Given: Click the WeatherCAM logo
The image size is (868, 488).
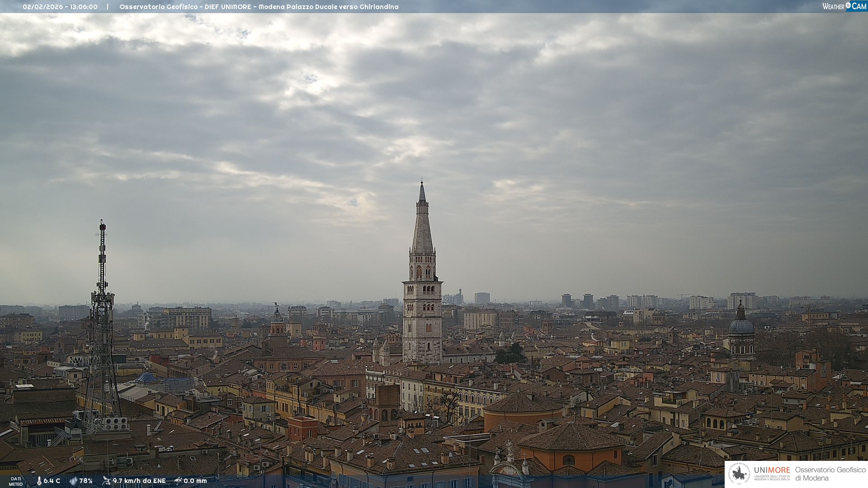Looking at the screenshot, I should [x=844, y=6].
